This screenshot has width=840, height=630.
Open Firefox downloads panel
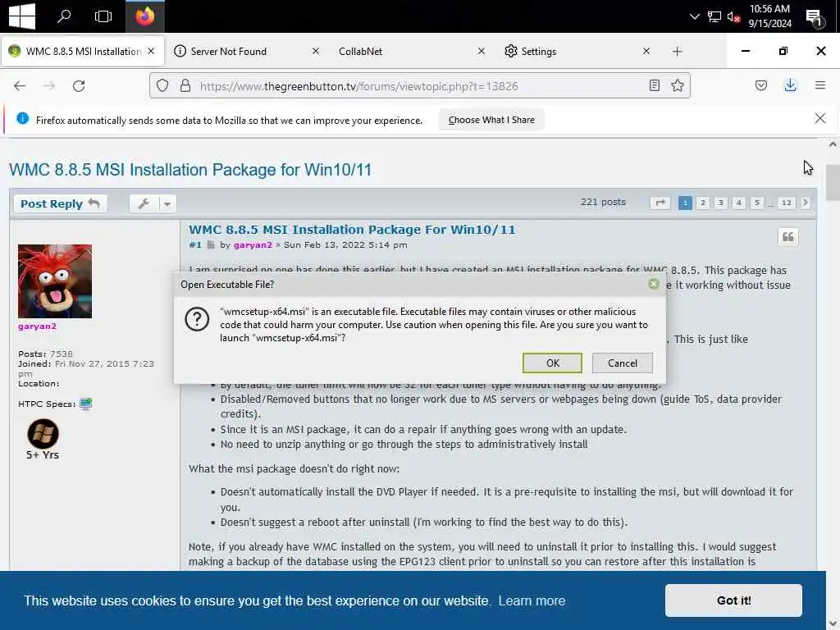click(790, 85)
